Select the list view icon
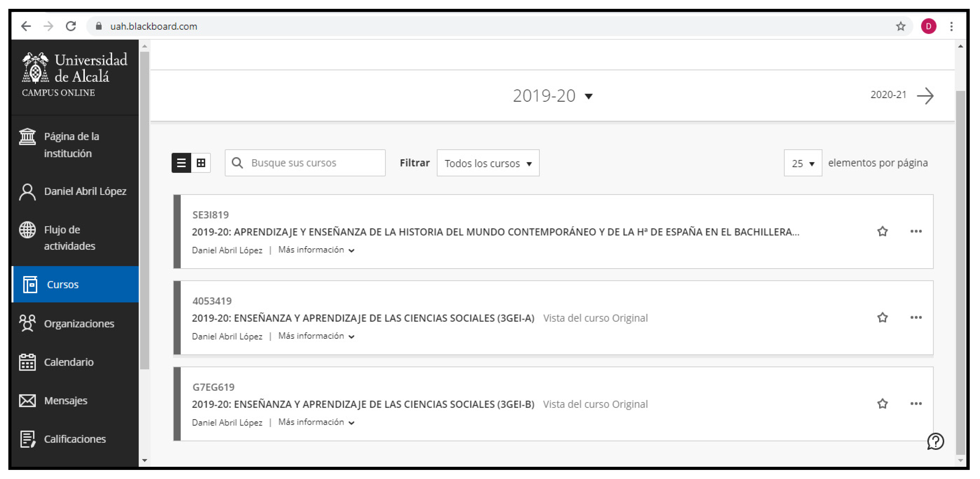 181,163
